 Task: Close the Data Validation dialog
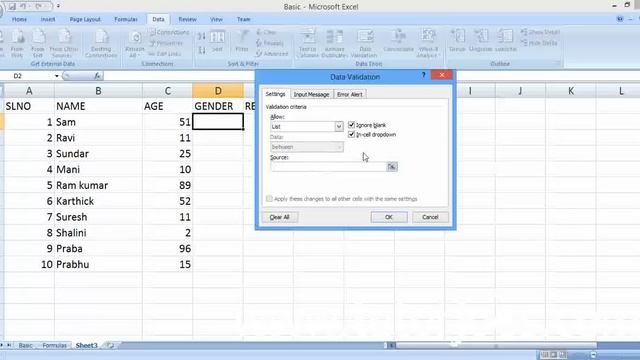pos(442,75)
